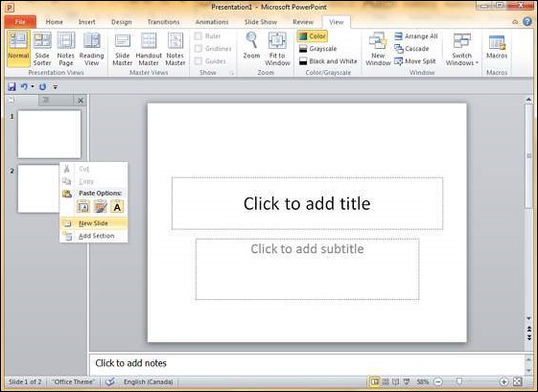The height and width of the screenshot is (392, 538).
Task: Click to add subtitle placeholder
Action: tap(307, 269)
